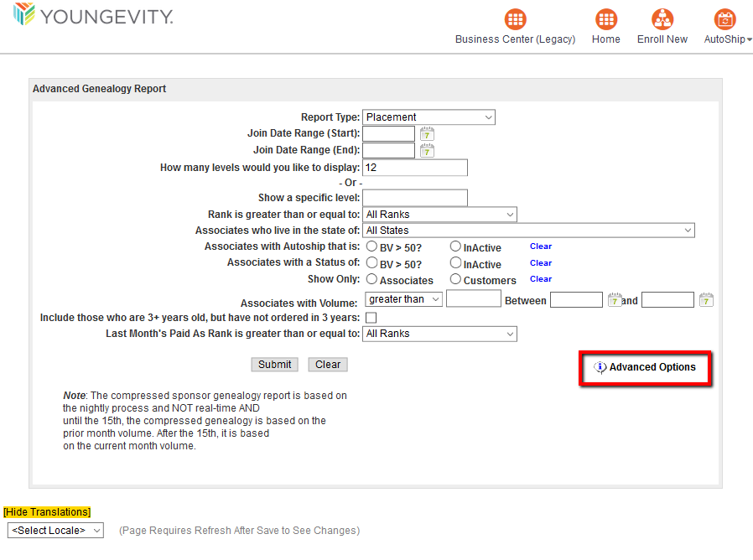Open the All States dropdown

(x=528, y=231)
